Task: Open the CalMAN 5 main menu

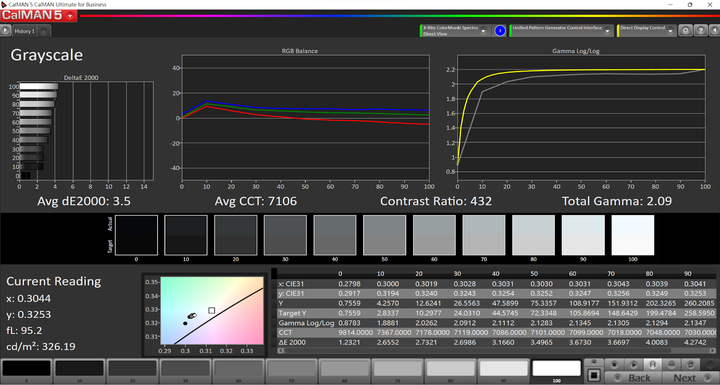Action: [x=38, y=15]
